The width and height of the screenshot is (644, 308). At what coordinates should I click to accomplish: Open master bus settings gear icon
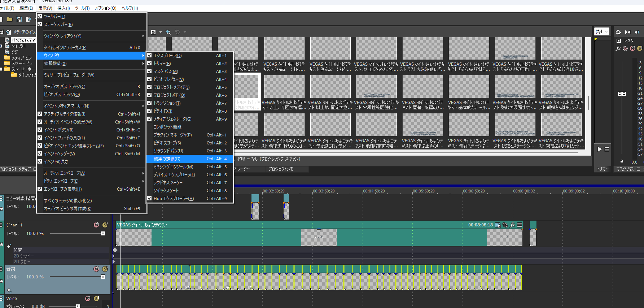618,32
